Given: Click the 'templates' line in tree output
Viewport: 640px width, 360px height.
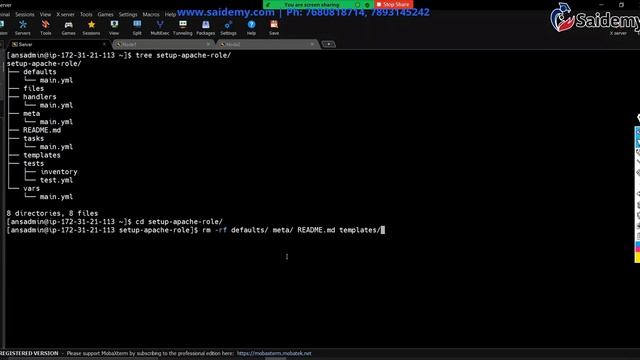Looking at the screenshot, I should (x=42, y=155).
